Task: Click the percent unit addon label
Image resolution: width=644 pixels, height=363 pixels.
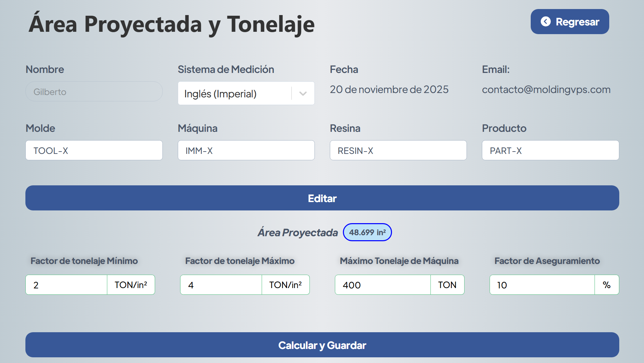Action: click(x=607, y=285)
